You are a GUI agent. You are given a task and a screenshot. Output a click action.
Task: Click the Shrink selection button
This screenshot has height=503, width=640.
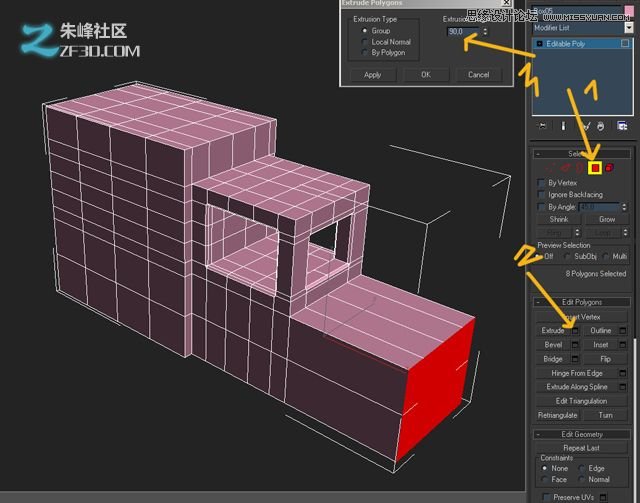(559, 219)
